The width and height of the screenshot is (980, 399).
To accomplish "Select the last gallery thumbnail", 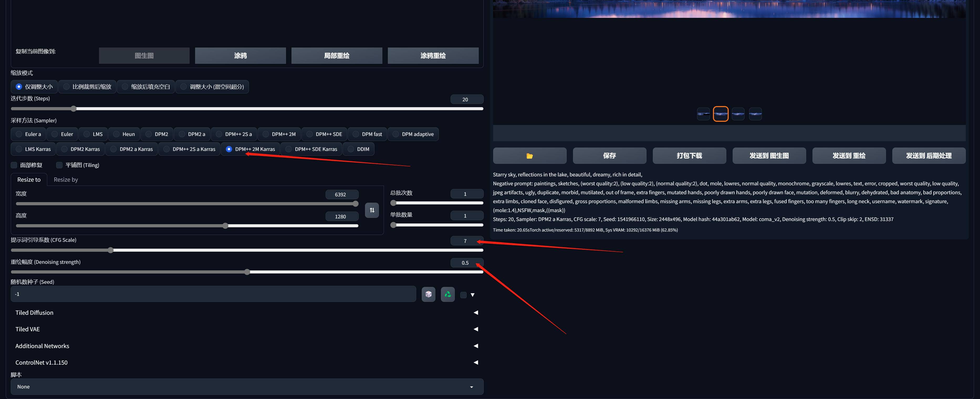I will coord(755,114).
